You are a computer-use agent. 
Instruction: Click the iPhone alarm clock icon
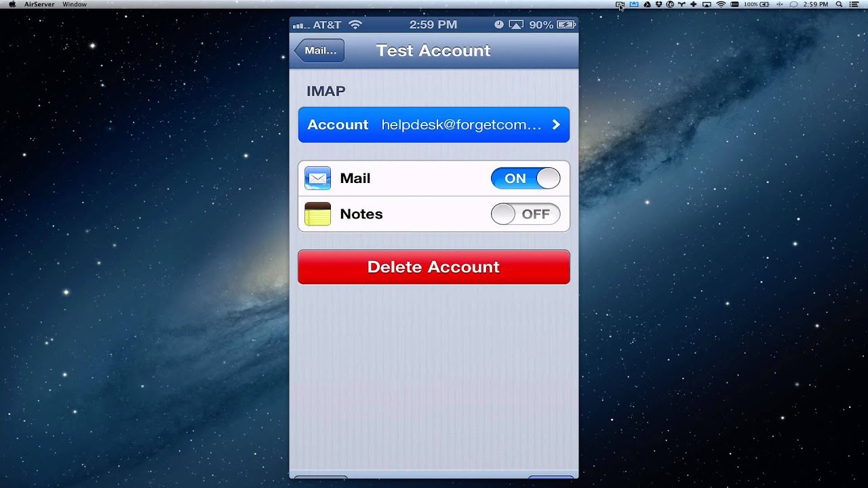[499, 25]
